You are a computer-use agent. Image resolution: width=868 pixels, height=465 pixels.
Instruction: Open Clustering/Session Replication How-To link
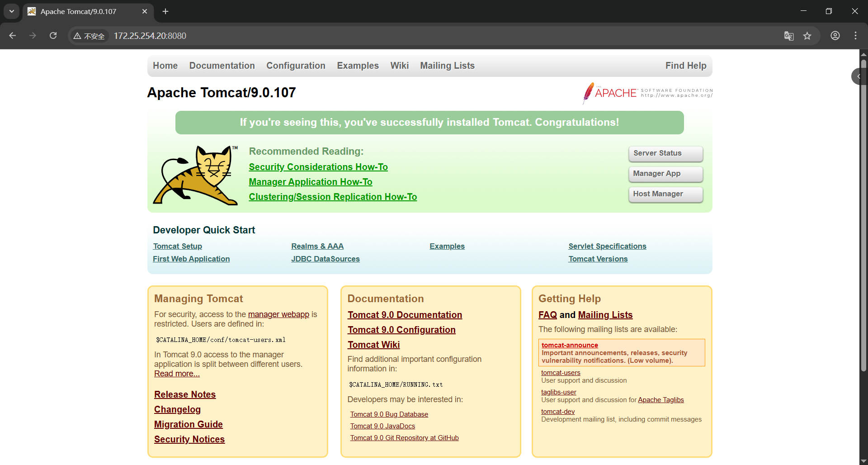coord(333,197)
